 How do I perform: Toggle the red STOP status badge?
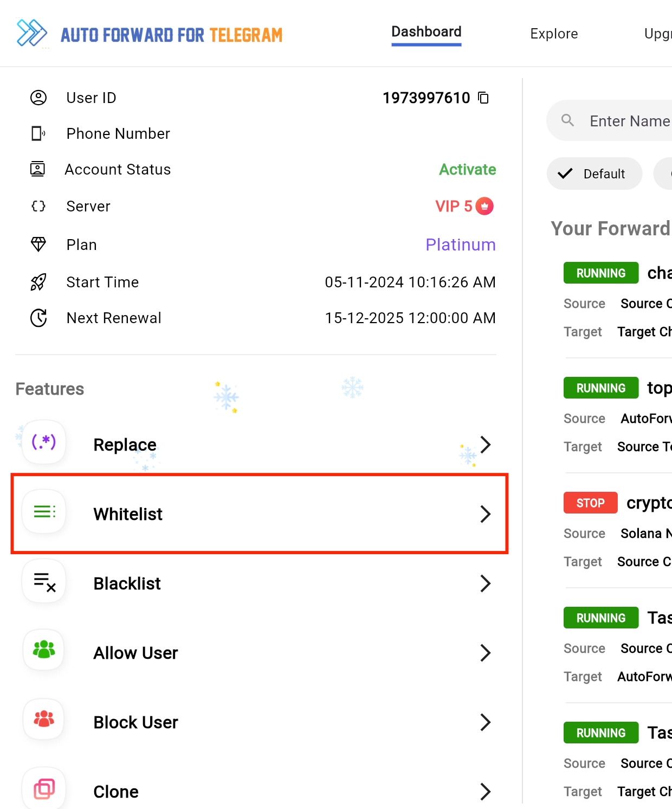590,503
